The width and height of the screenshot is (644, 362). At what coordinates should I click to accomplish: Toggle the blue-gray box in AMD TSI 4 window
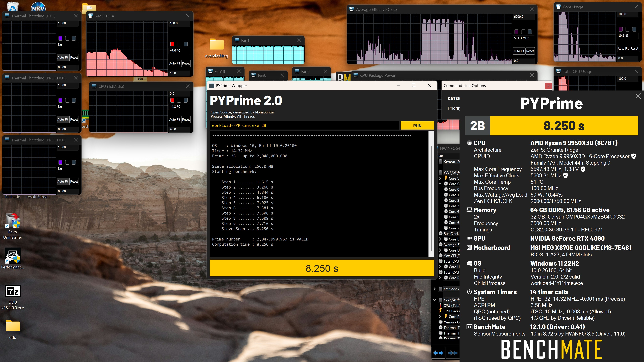pyautogui.click(x=186, y=44)
